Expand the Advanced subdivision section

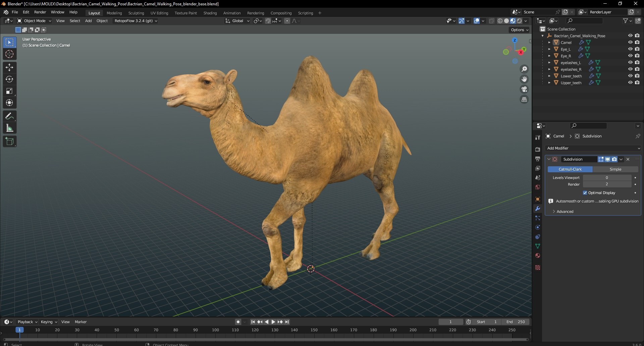coord(565,212)
